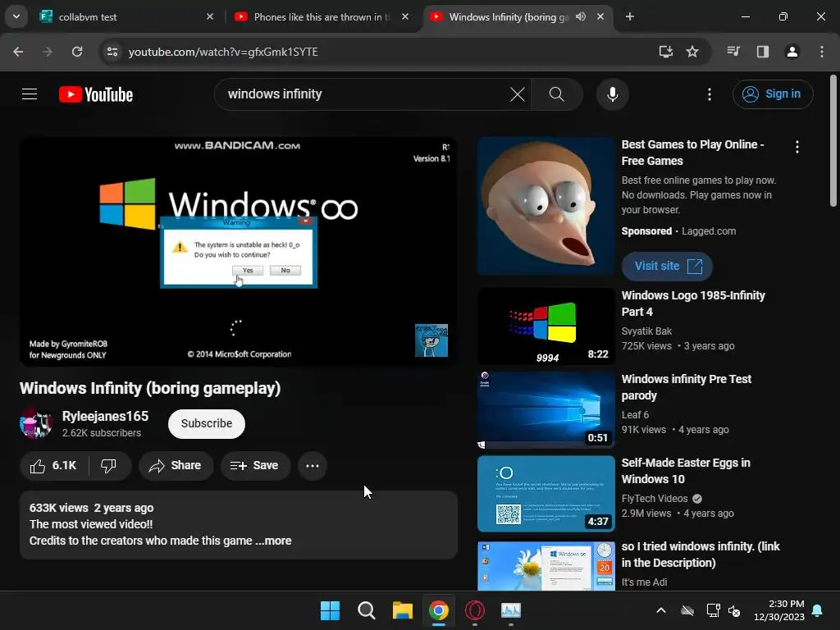This screenshot has width=840, height=630.
Task: Click the Sign in button
Action: pos(773,94)
